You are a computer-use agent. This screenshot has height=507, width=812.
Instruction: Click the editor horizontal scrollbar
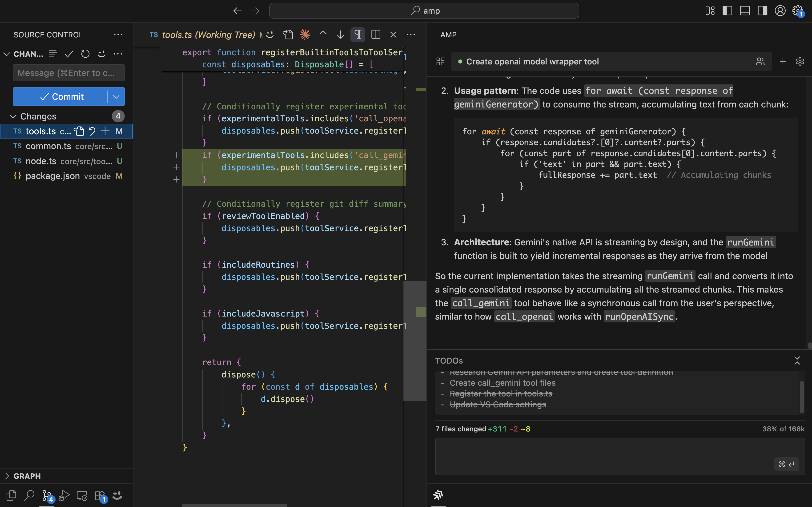point(235,505)
